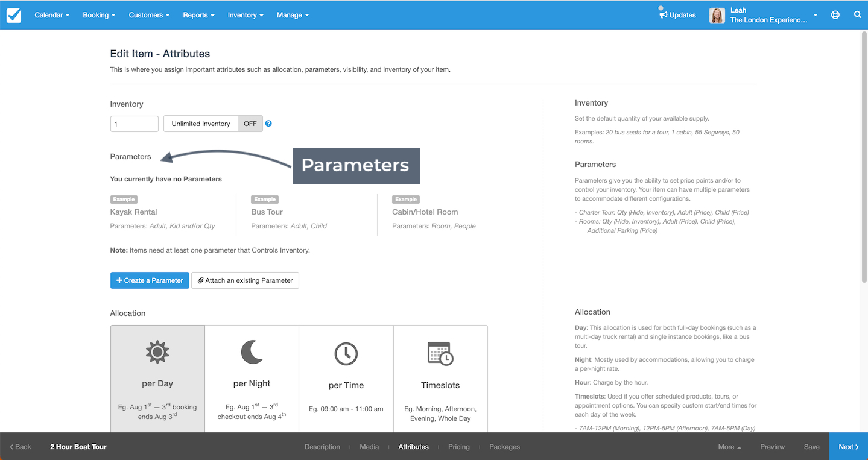Click the Cabin/Hotel Room example text
This screenshot has width=868, height=460.
425,212
